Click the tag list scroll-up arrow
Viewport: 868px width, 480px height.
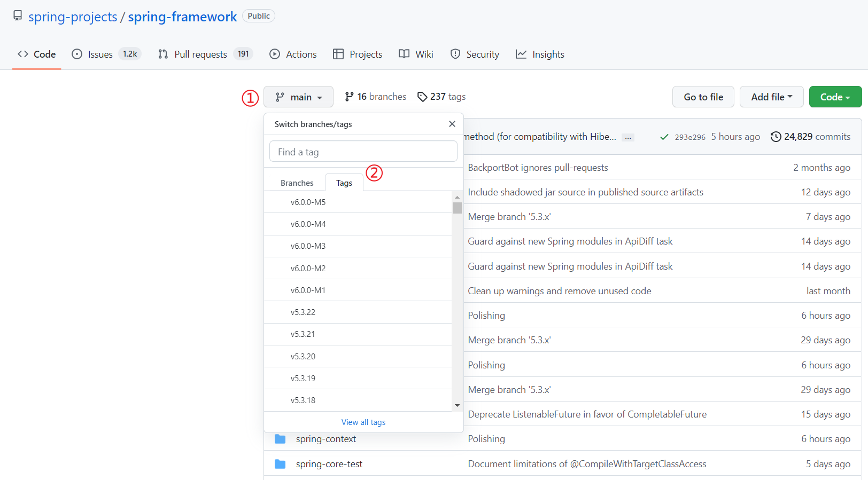[x=457, y=196]
